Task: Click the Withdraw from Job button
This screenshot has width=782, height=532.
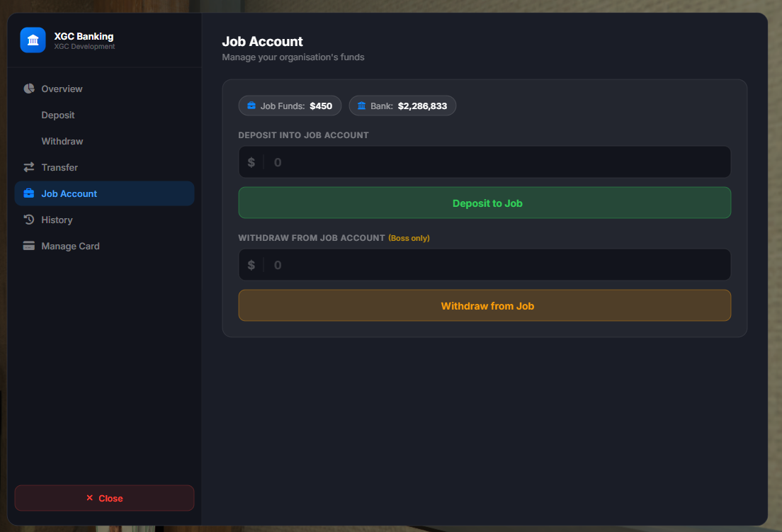Action: click(484, 305)
